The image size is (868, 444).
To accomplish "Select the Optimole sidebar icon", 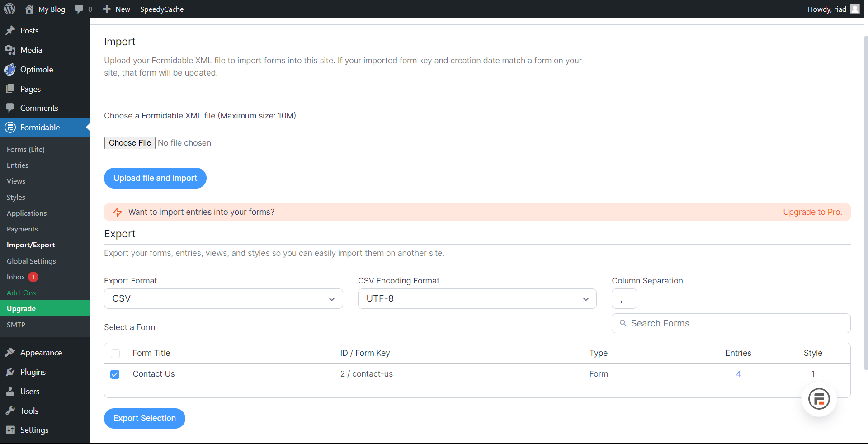I will (x=10, y=69).
